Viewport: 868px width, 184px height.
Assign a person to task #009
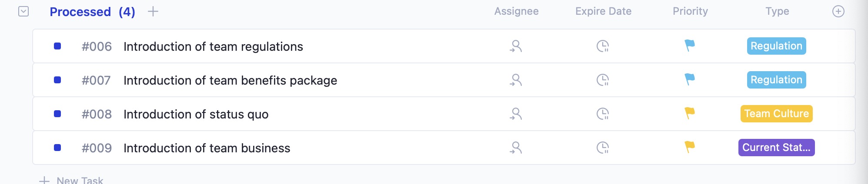point(516,148)
